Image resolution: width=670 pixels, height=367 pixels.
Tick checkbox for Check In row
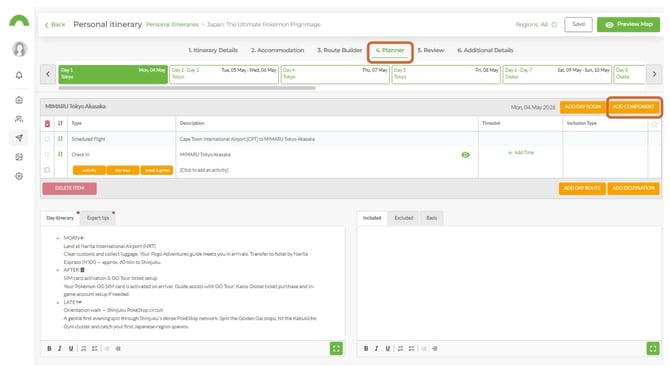click(47, 154)
